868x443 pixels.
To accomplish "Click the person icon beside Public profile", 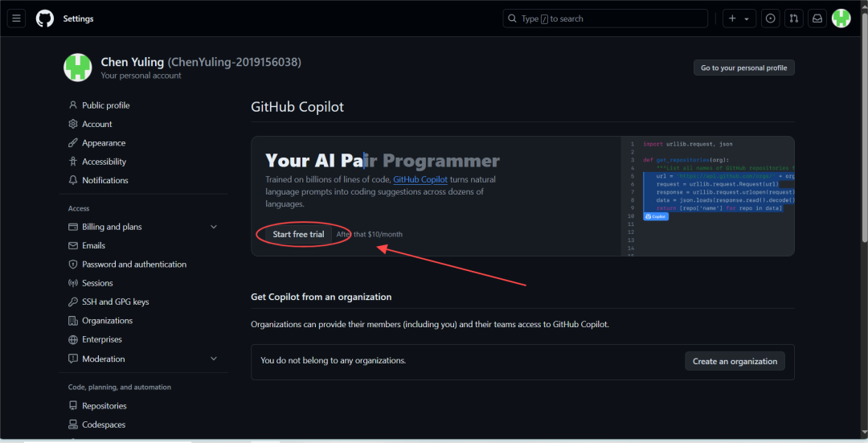I will click(x=72, y=105).
